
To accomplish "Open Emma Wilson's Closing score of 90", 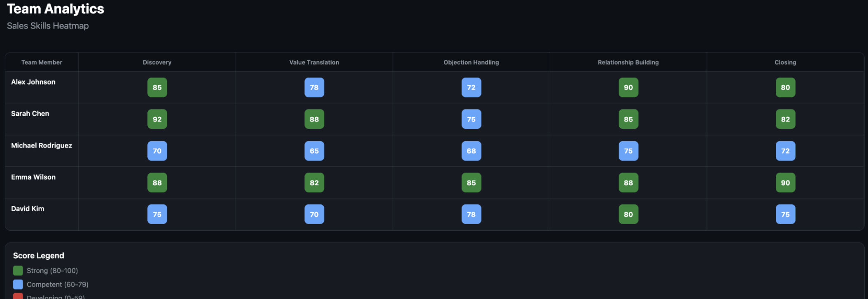I will (785, 182).
